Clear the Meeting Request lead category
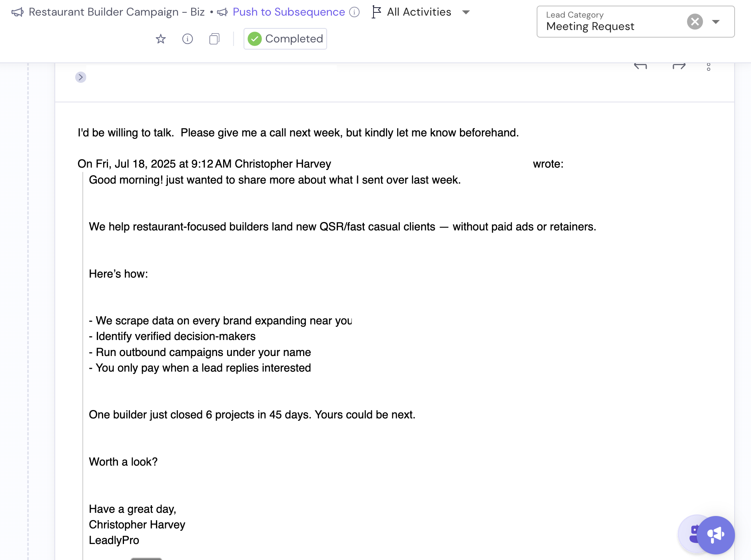Viewport: 751px width, 560px height. (695, 22)
